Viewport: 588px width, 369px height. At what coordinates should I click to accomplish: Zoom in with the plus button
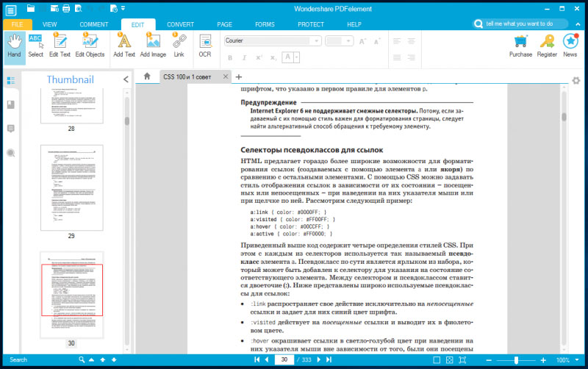tap(543, 360)
